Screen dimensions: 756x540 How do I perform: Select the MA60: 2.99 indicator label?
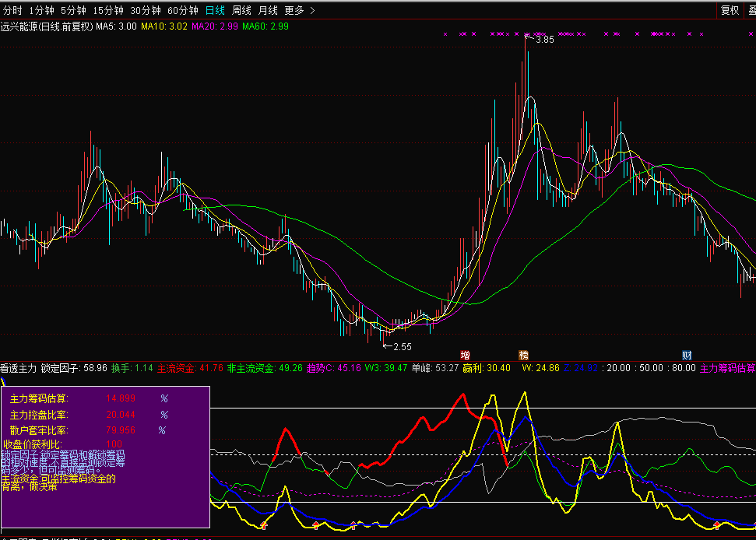[x=265, y=26]
